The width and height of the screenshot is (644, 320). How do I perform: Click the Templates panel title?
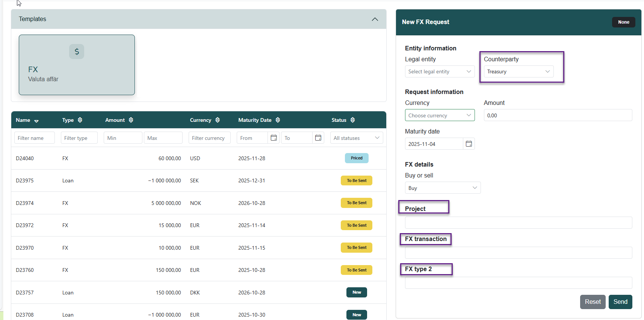tap(33, 19)
